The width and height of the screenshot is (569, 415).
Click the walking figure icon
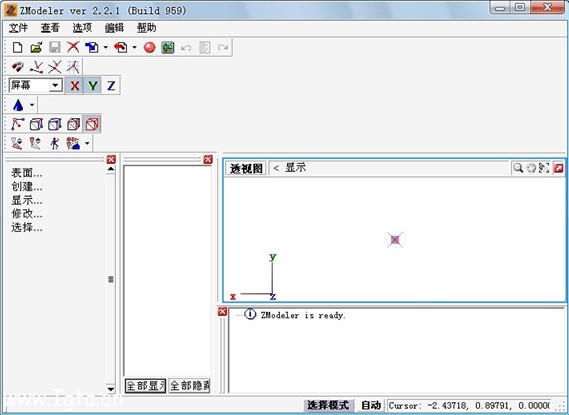point(54,143)
